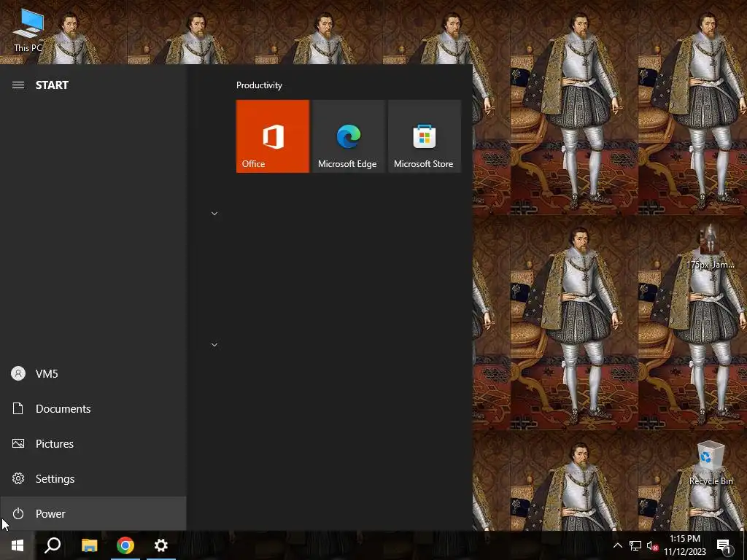
Task: Open the Settings gear on the taskbar
Action: tap(161, 545)
